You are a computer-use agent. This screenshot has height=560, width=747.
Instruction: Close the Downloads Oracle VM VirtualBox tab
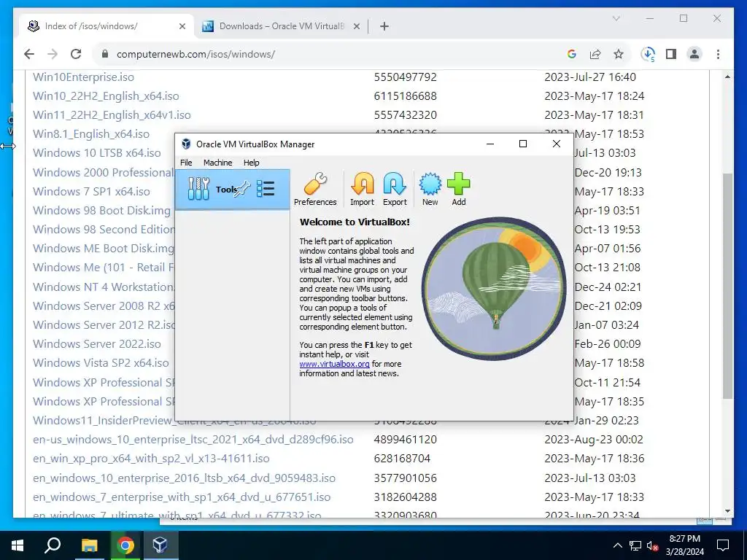[356, 26]
